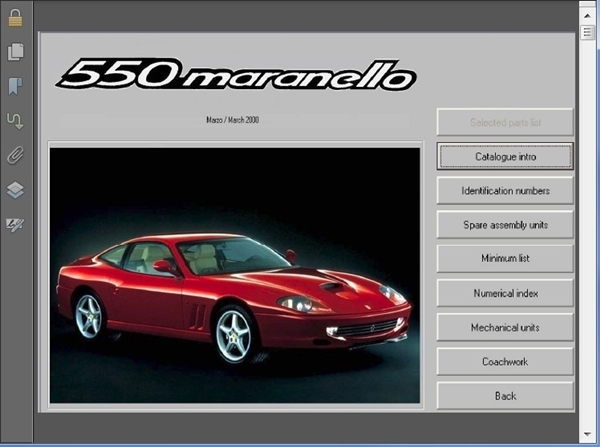
Task: Click the scrollbar down arrow
Action: (x=587, y=434)
